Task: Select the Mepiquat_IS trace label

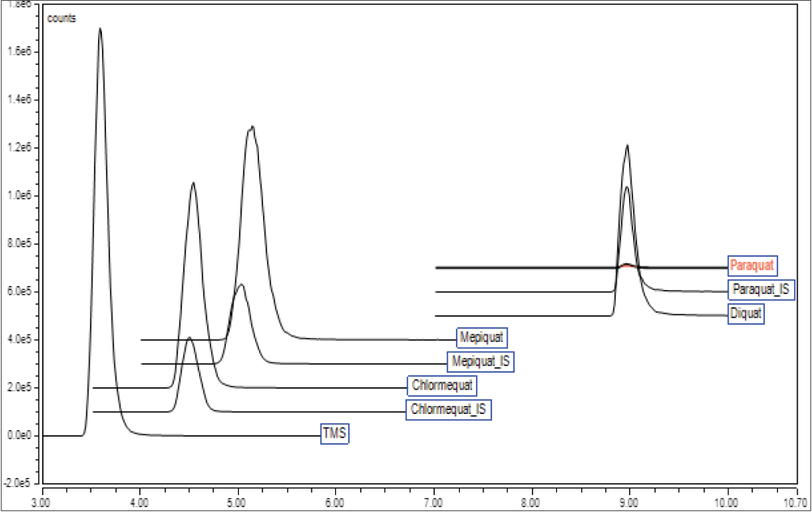Action: tap(481, 361)
